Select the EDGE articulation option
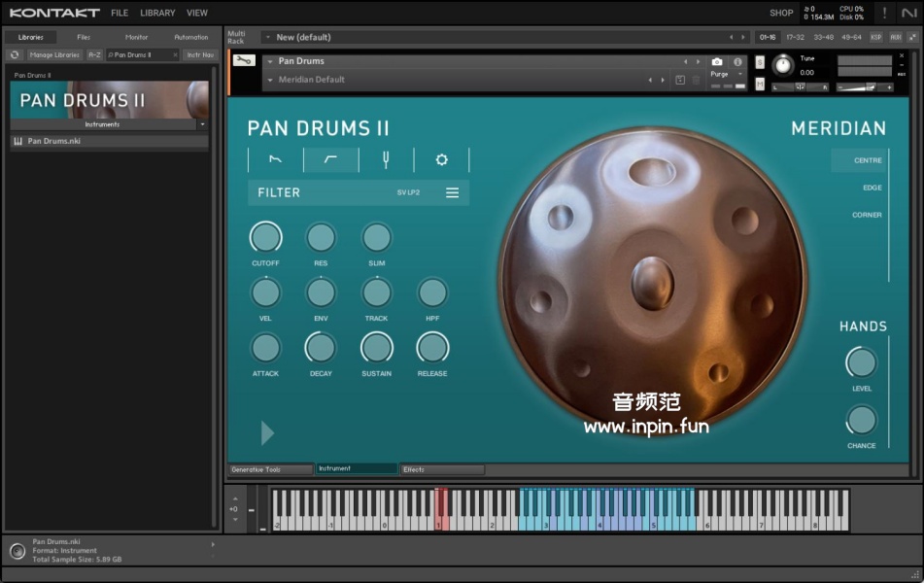The width and height of the screenshot is (924, 583). 872,188
